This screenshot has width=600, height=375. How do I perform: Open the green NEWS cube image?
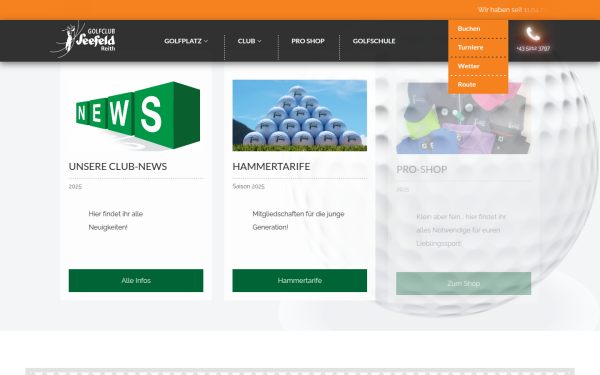[x=136, y=116]
